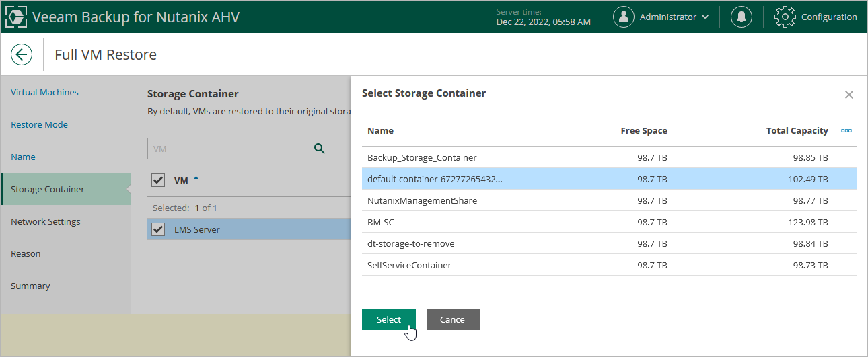Uncheck the LMS Server checkbox
Image resolution: width=868 pixels, height=357 pixels.
pyautogui.click(x=158, y=229)
